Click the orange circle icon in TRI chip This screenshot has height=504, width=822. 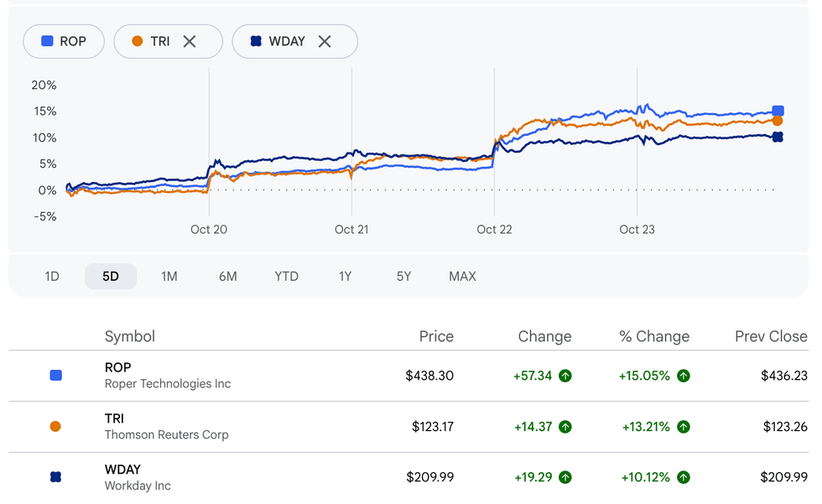(x=138, y=41)
